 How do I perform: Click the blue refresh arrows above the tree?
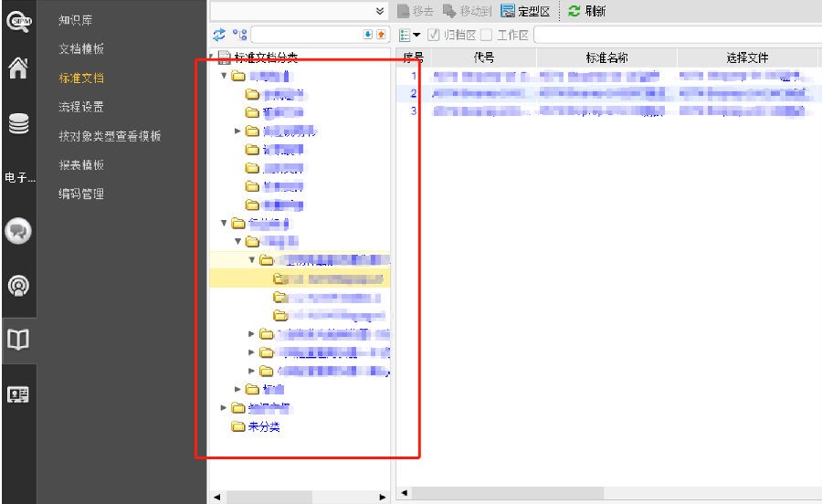click(219, 35)
